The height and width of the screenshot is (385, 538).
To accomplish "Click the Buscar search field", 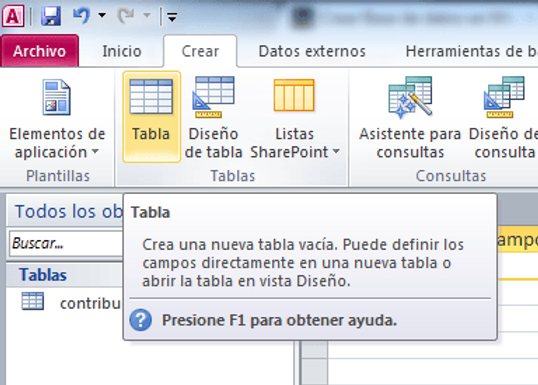I will pyautogui.click(x=66, y=243).
